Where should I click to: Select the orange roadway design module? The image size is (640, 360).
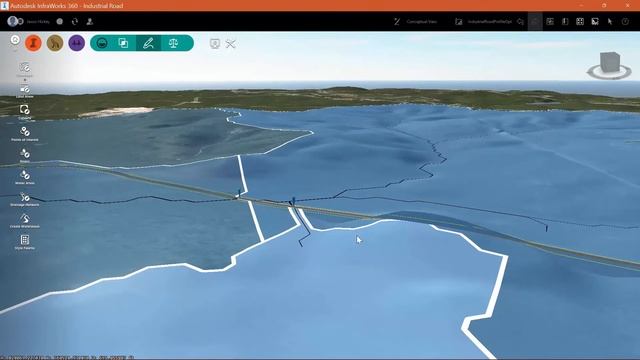point(33,43)
